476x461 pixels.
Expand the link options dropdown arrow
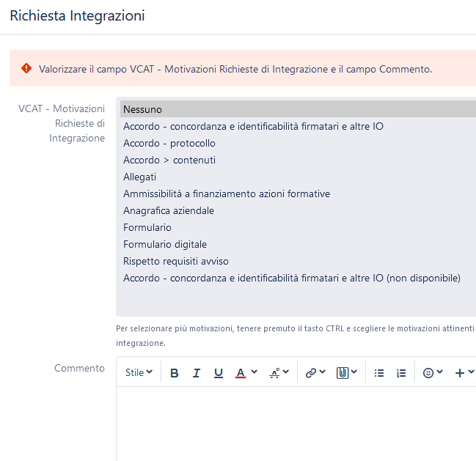pyautogui.click(x=323, y=372)
